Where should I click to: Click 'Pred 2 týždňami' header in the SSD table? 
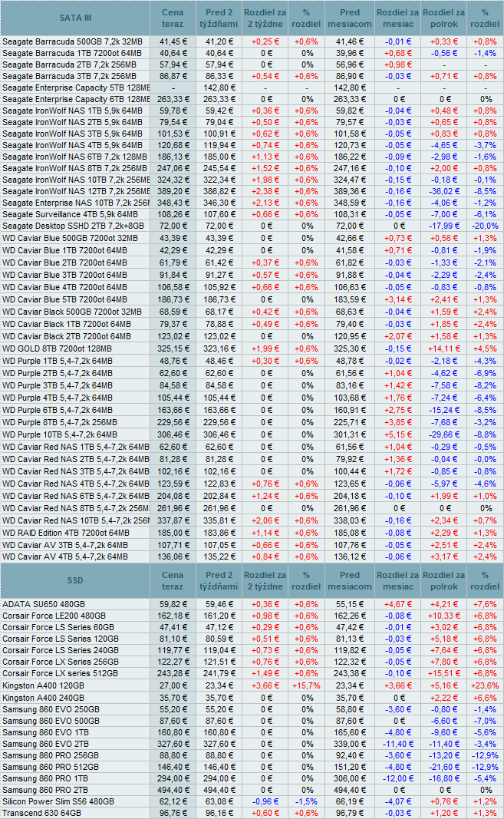(x=219, y=580)
